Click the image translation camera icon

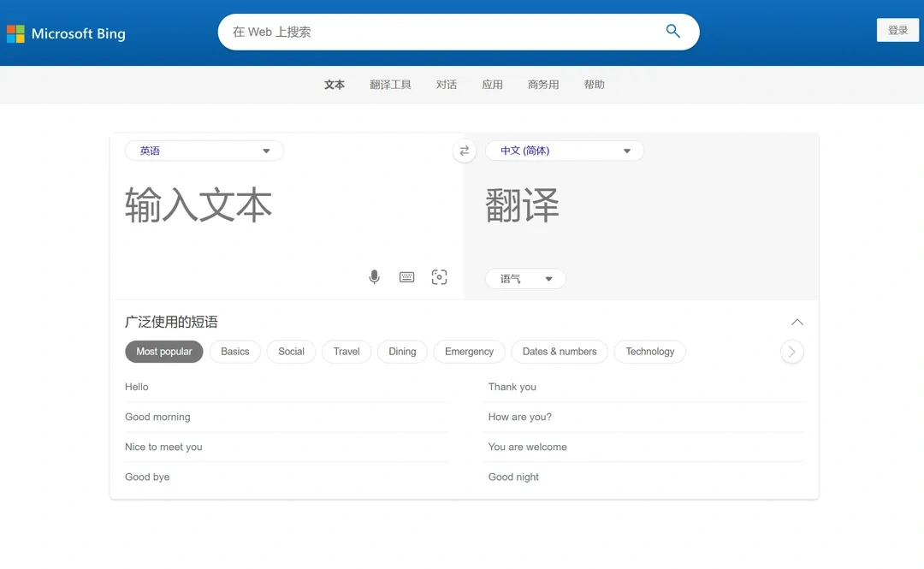tap(439, 276)
